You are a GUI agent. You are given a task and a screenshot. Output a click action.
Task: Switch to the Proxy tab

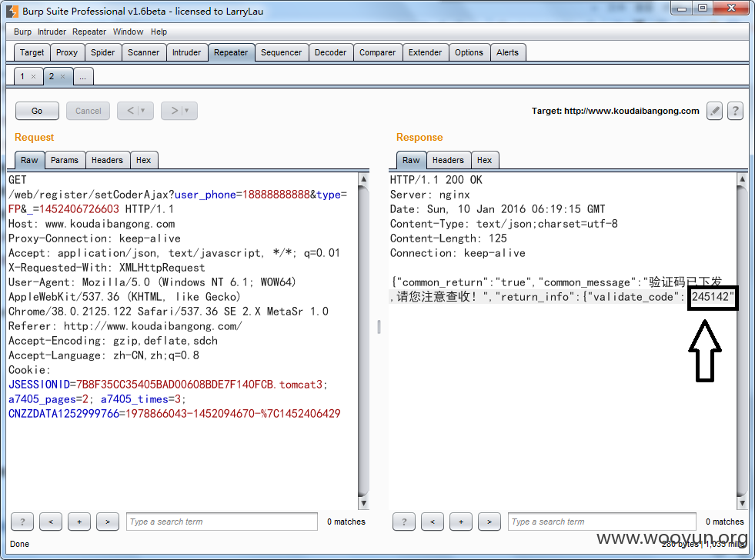point(67,52)
